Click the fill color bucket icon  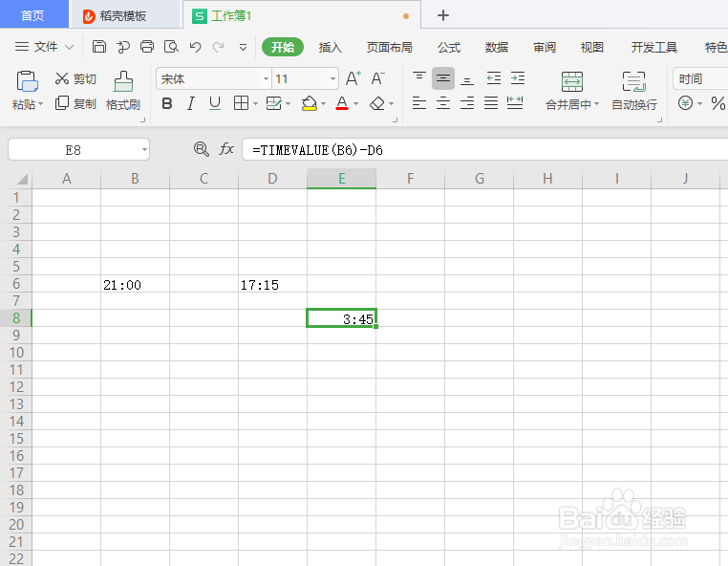tap(310, 103)
